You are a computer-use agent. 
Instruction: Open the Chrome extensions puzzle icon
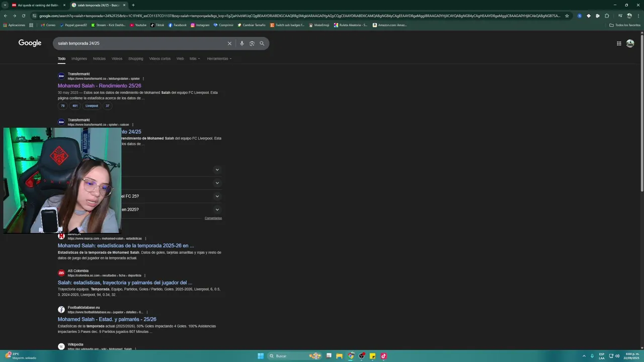coord(607,16)
